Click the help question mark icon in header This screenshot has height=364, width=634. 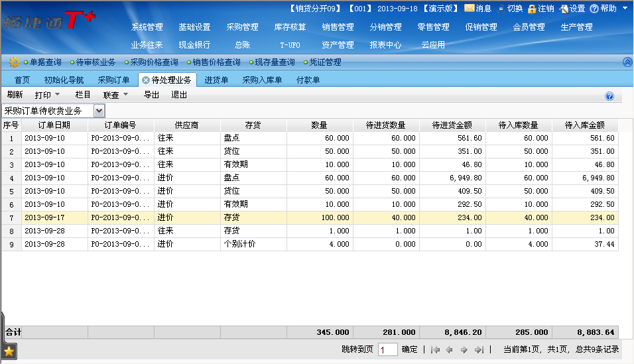pyautogui.click(x=594, y=9)
